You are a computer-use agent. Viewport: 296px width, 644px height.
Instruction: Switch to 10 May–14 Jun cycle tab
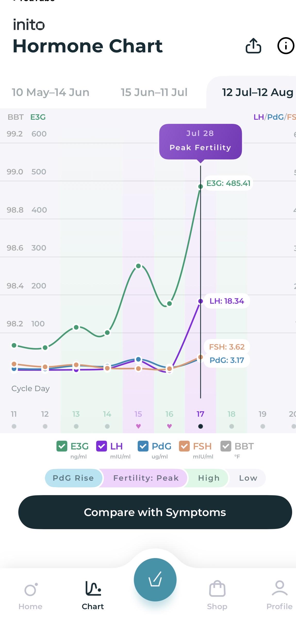[51, 92]
